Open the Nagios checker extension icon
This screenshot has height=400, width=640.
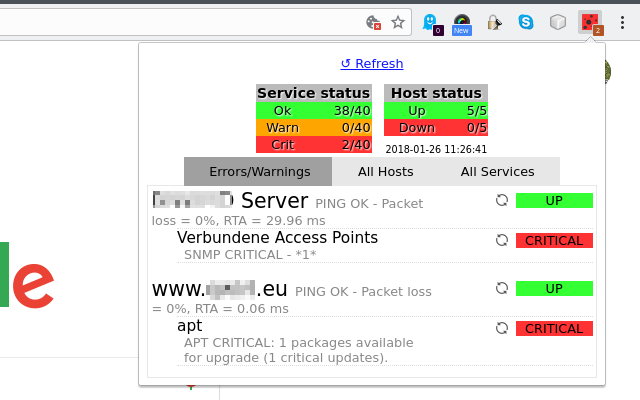point(590,22)
